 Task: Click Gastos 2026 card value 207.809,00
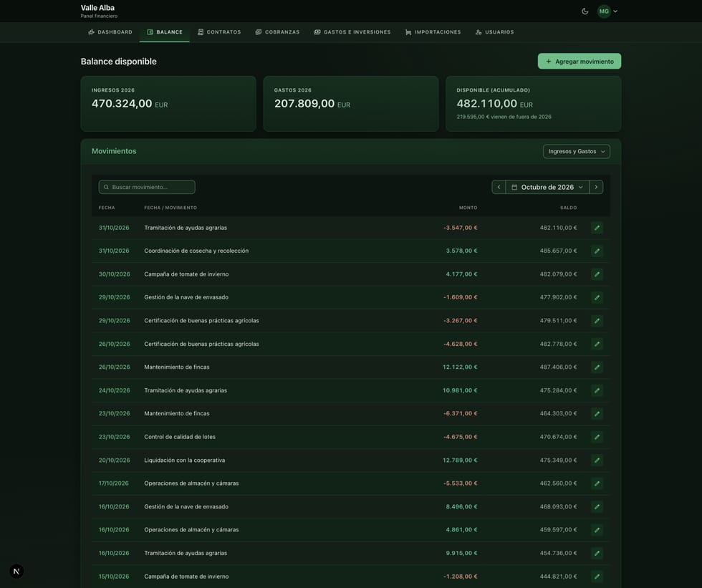point(304,104)
